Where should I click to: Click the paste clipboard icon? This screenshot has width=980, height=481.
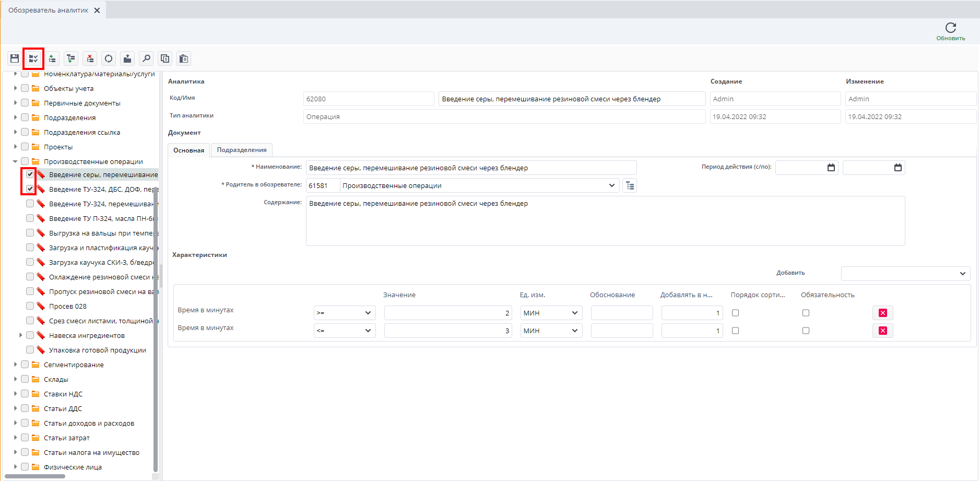184,58
